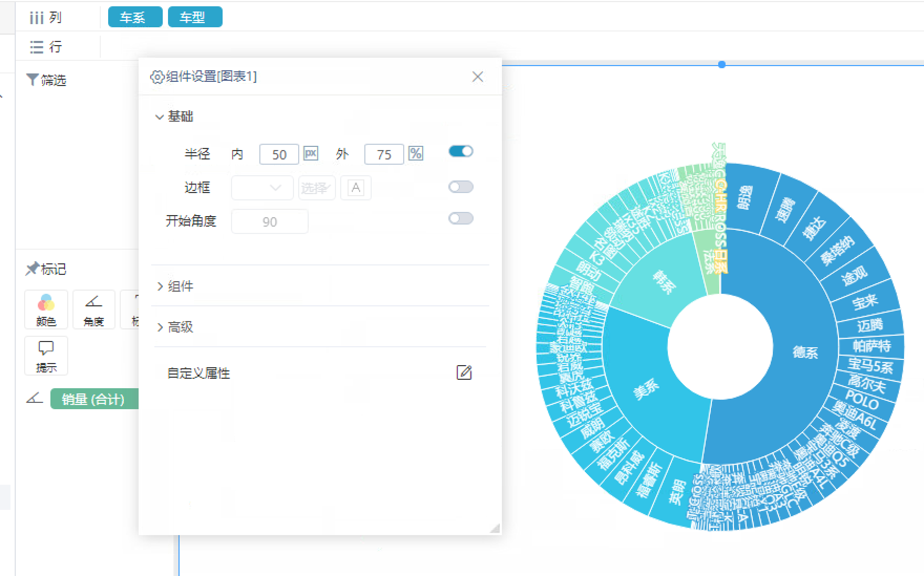
Task: Click the 车系 column pill
Action: [x=135, y=17]
